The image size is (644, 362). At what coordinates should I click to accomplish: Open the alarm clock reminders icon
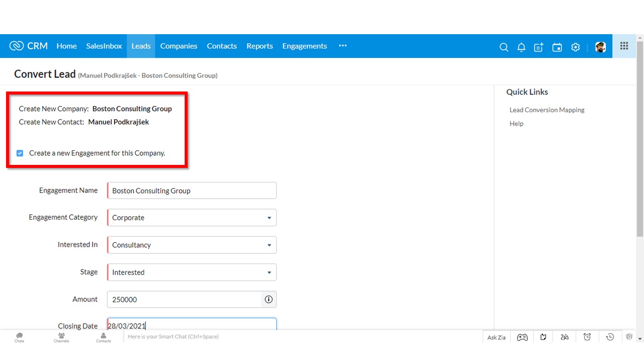click(x=587, y=337)
